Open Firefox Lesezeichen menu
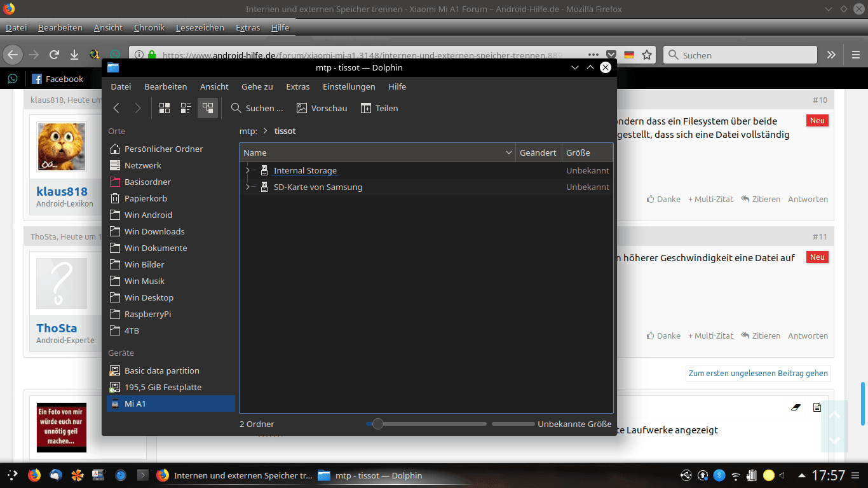This screenshot has width=868, height=488. click(200, 27)
